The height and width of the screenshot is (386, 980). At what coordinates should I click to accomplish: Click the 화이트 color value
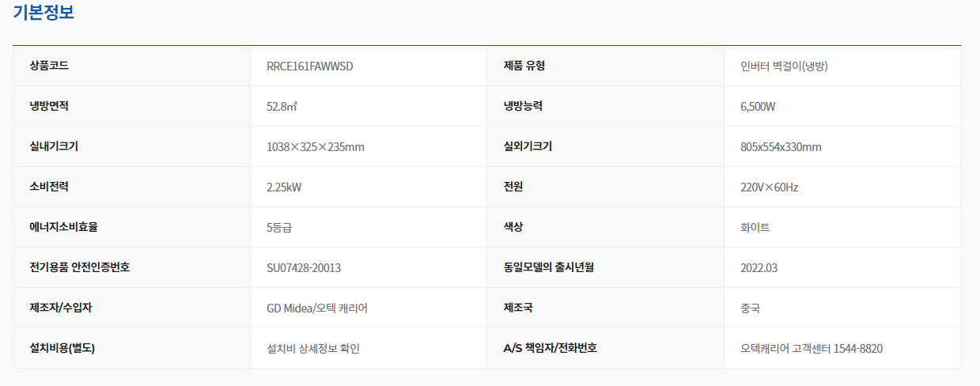[x=755, y=228]
